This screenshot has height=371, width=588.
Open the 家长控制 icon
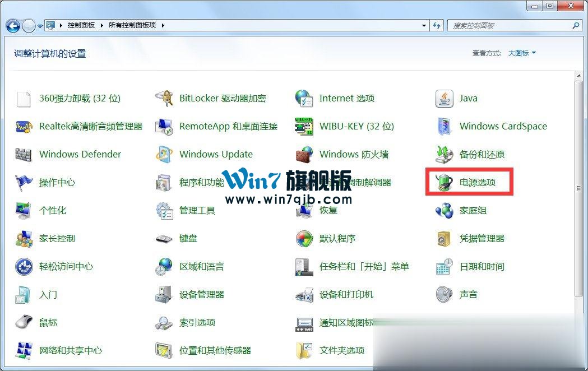[x=24, y=239]
